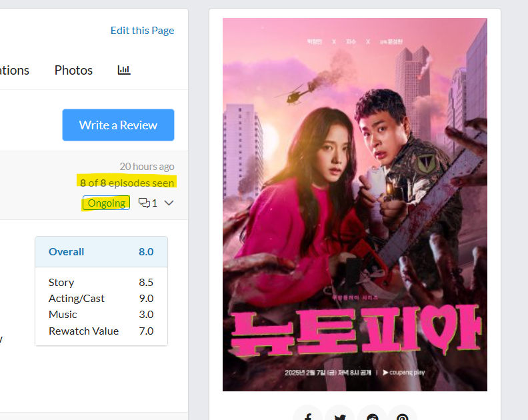Open the Photos tab
Screen dimensions: 528x420
(73, 70)
